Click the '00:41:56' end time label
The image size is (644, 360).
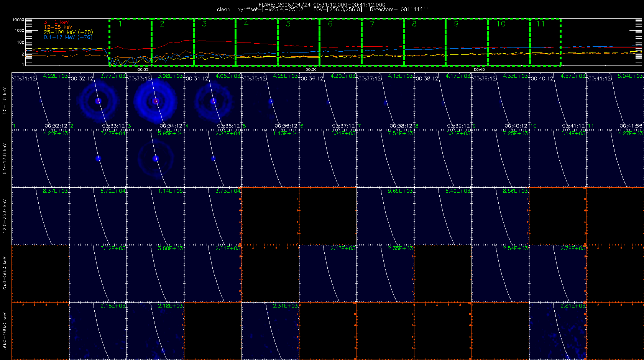(x=631, y=126)
